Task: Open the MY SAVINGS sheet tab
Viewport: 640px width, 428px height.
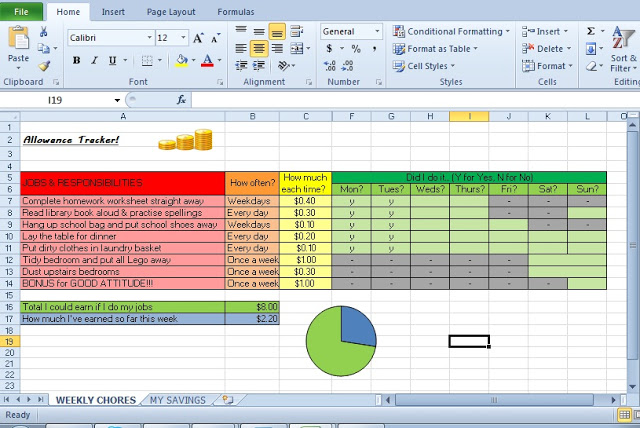Action: (x=178, y=400)
